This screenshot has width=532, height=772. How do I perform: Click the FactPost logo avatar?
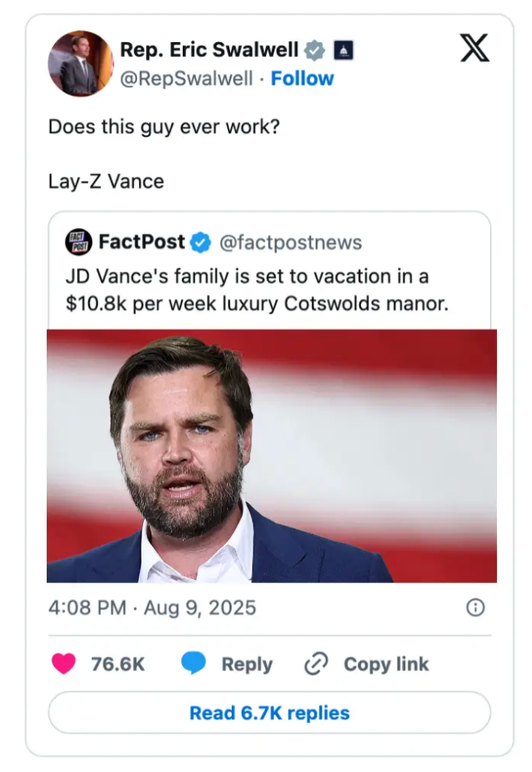click(77, 242)
